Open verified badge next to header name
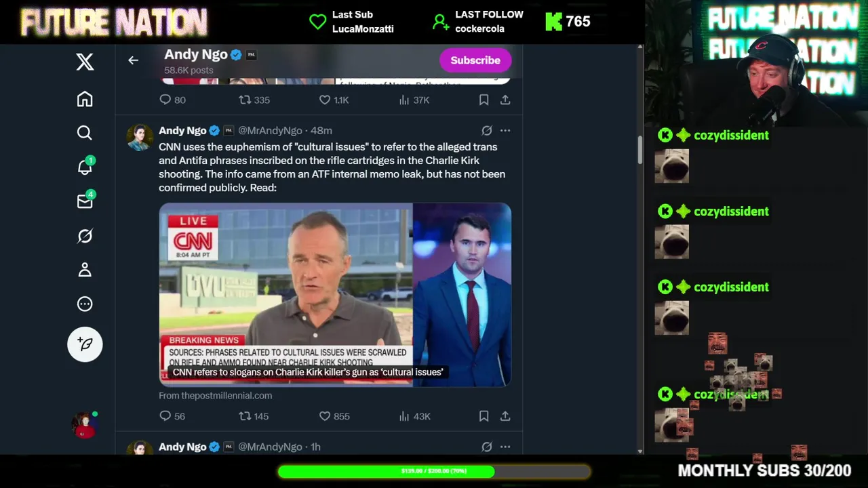The height and width of the screenshot is (488, 868). [x=236, y=55]
